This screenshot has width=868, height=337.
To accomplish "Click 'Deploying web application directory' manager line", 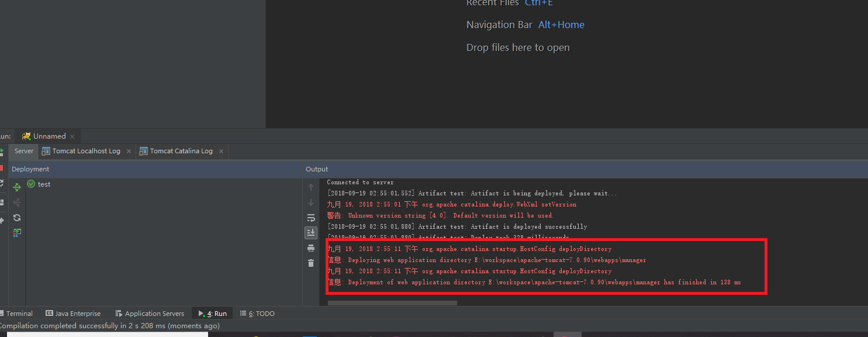I will (486, 260).
